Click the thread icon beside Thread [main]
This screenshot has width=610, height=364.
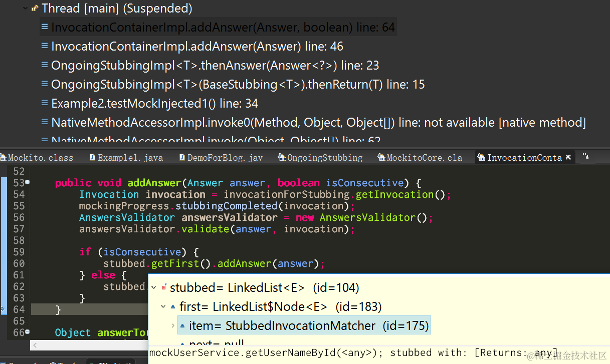pyautogui.click(x=35, y=9)
